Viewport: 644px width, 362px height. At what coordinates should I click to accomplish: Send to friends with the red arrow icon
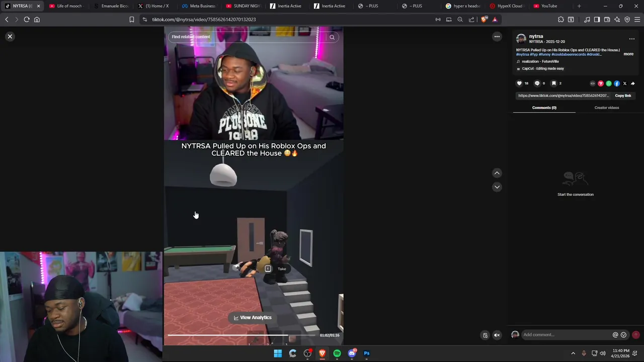600,83
